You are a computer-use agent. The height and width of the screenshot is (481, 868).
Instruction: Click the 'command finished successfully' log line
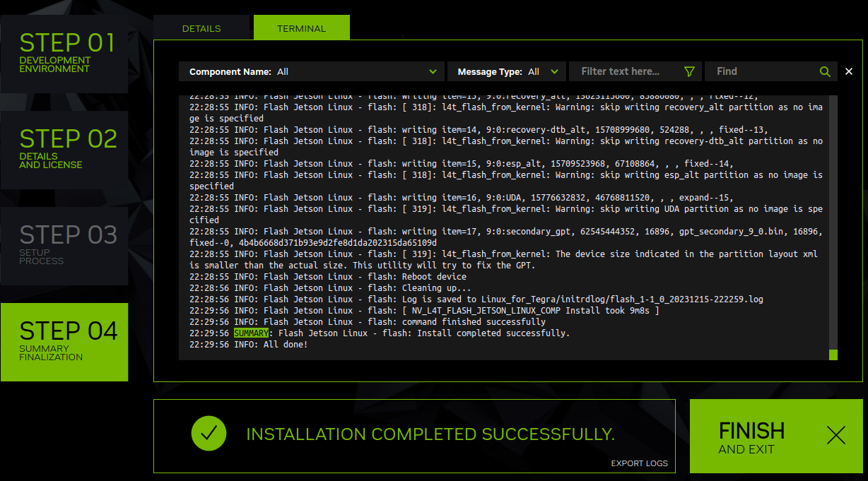tap(368, 322)
